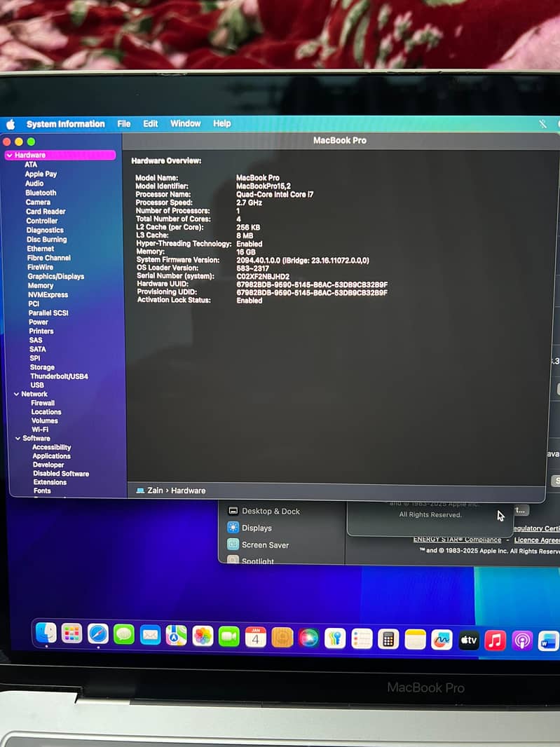
Task: Click Zain in the path bar
Action: coord(155,491)
